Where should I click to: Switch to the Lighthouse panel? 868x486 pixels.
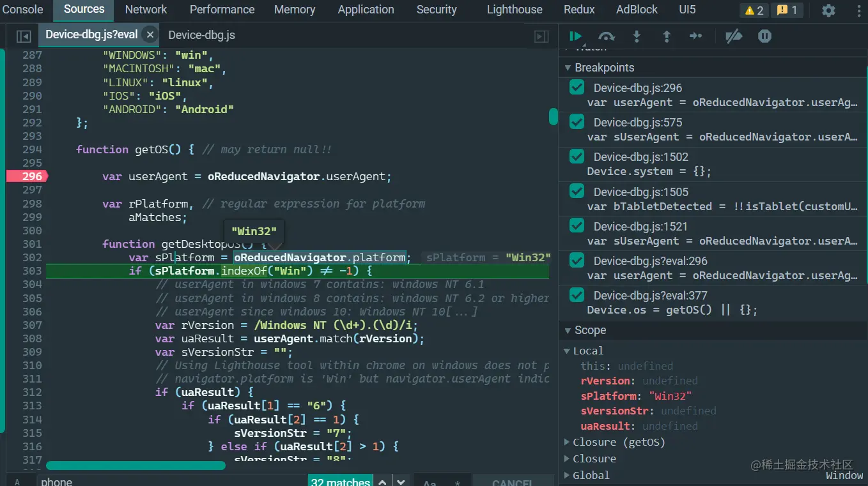tap(515, 10)
